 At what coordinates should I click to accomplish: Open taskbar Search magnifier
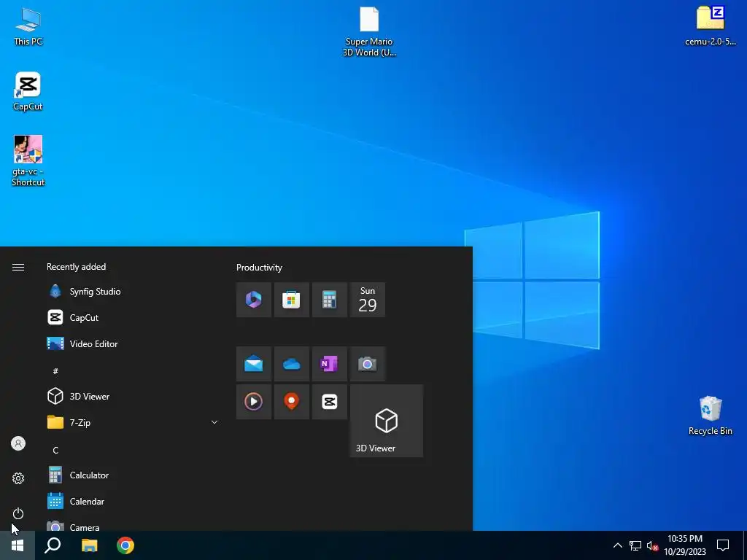tap(53, 545)
